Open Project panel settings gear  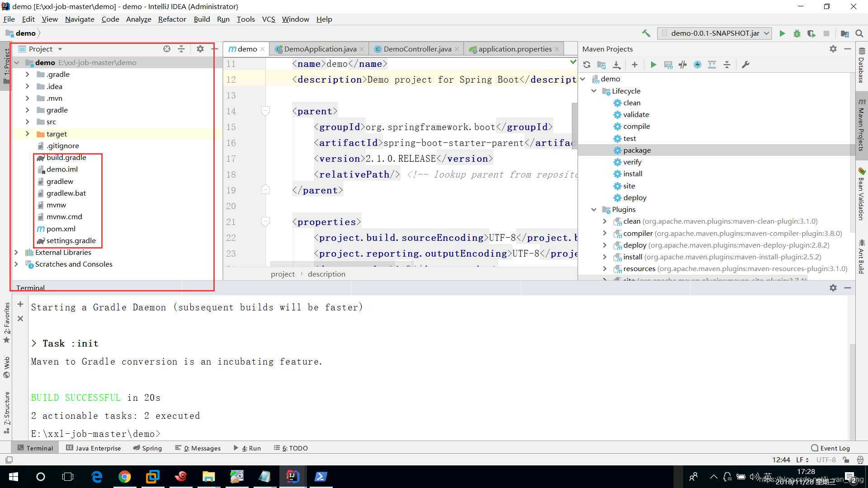[x=200, y=49]
